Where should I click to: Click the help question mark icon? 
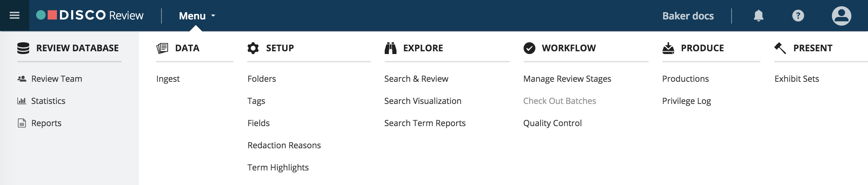pyautogui.click(x=798, y=16)
